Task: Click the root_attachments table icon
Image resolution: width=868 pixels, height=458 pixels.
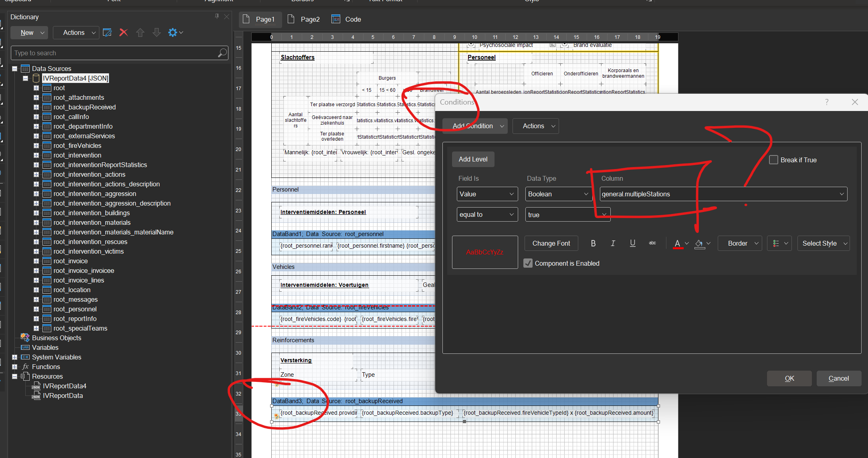Action: (46, 97)
